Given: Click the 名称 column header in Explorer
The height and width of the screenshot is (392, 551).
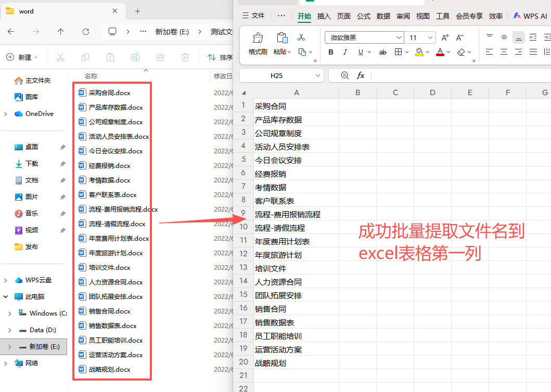Looking at the screenshot, I should (x=91, y=76).
